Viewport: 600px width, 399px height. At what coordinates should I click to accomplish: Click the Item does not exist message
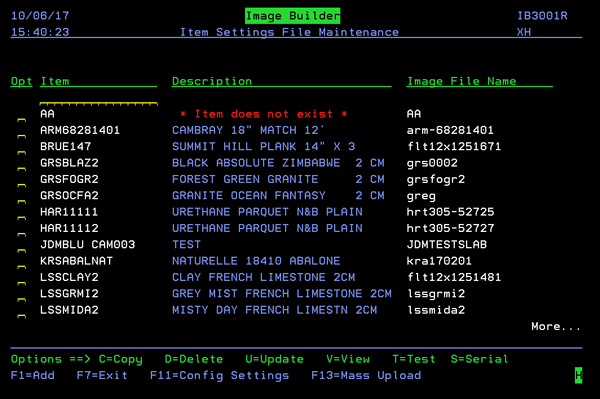click(x=264, y=114)
